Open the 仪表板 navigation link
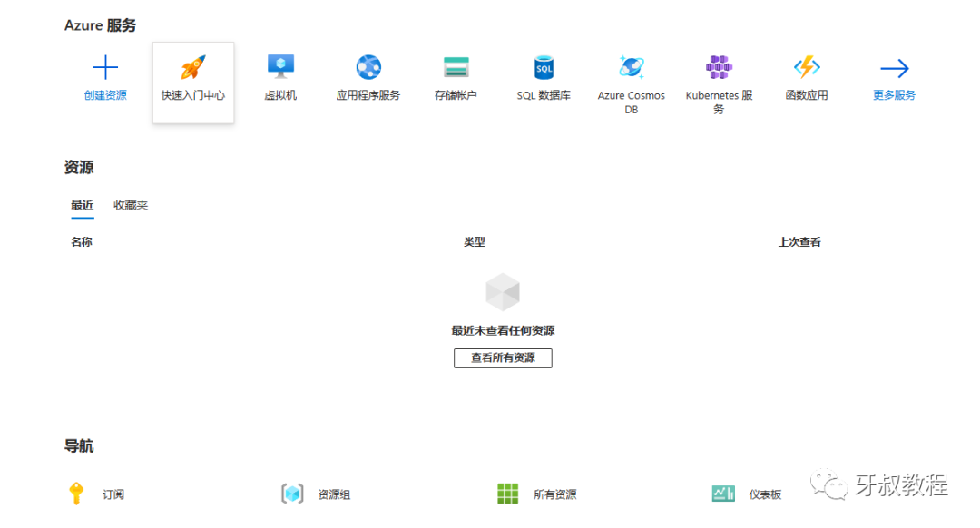Image resolution: width=980 pixels, height=528 pixels. tap(766, 494)
